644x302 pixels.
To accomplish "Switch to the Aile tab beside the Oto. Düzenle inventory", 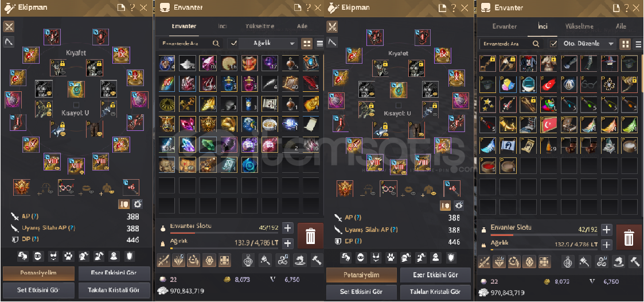I will click(x=621, y=26).
